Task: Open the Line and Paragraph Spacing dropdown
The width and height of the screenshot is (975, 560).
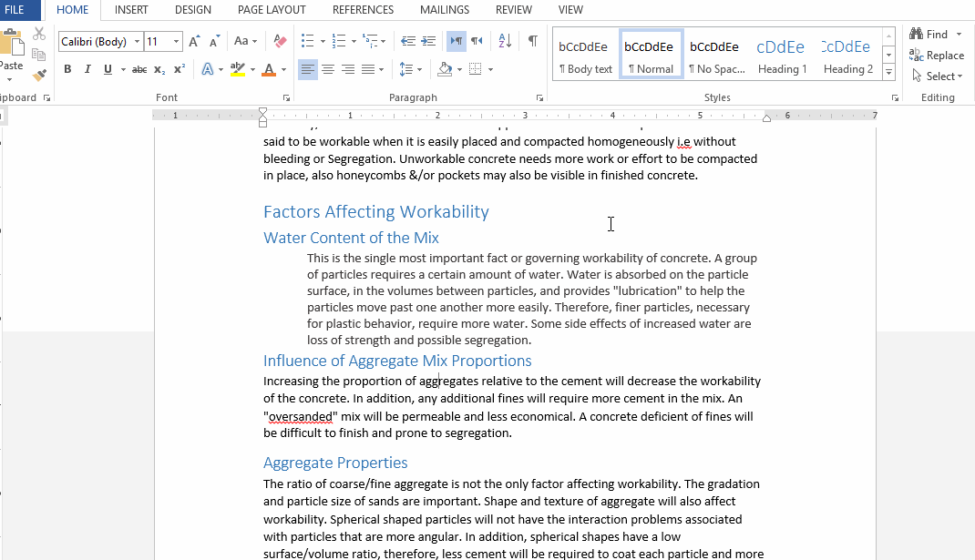Action: click(x=412, y=69)
